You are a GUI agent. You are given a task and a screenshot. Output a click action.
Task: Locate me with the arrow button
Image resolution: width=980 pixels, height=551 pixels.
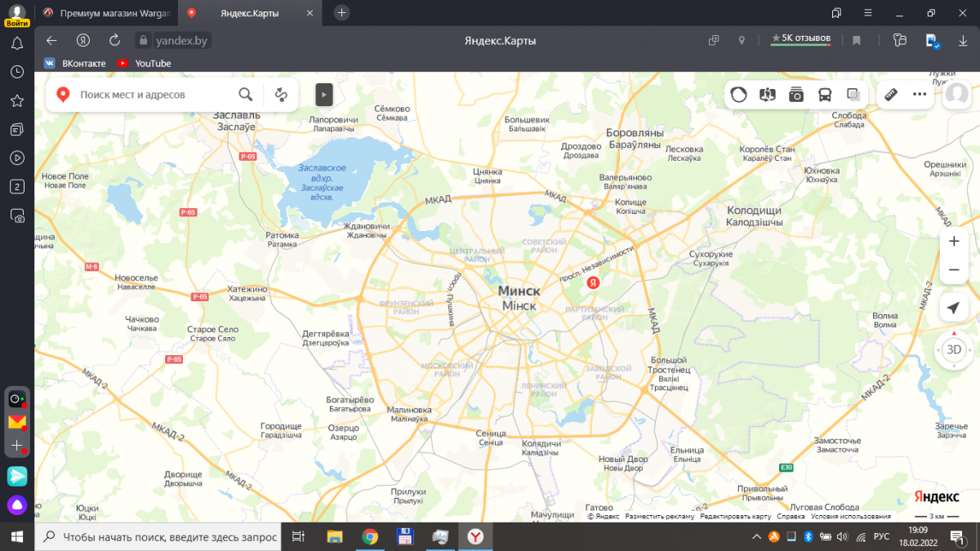click(x=953, y=308)
